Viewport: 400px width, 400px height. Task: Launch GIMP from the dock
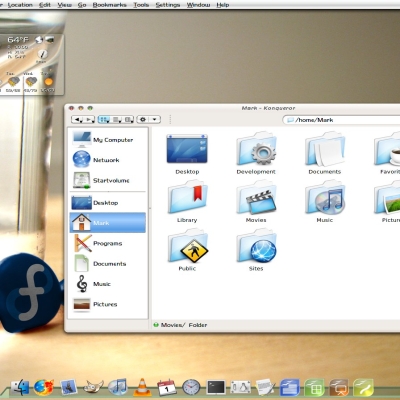coord(93,388)
